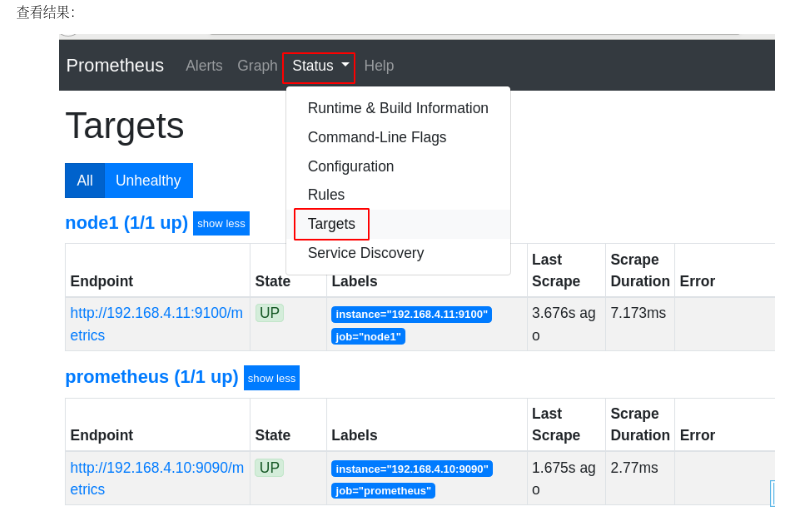Select the 2.77ms scrape duration value
Image resolution: width=810 pixels, height=518 pixels.
click(634, 468)
